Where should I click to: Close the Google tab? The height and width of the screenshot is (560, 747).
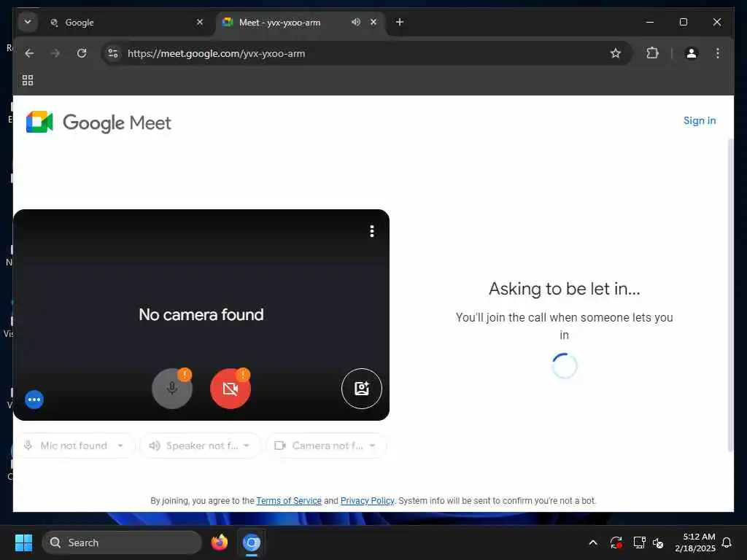[200, 22]
